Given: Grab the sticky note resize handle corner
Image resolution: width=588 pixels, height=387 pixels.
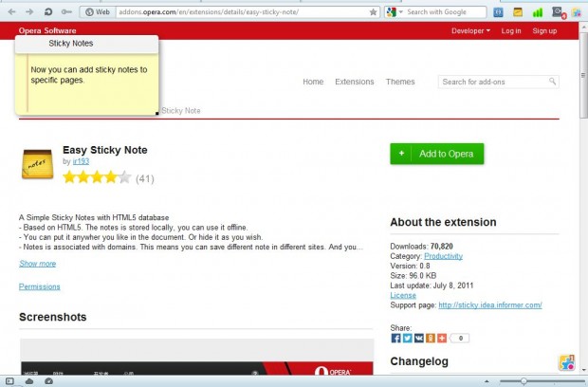Looking at the screenshot, I should tap(156, 113).
